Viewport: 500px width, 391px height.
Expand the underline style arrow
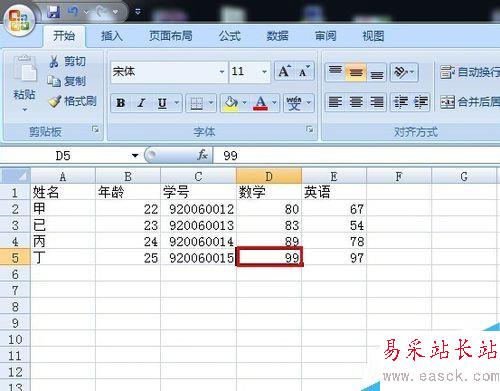point(177,103)
